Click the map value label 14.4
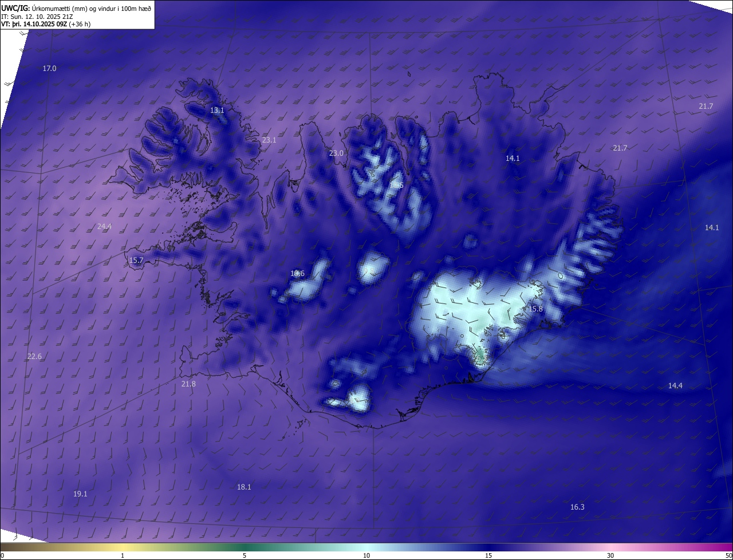 click(x=675, y=385)
